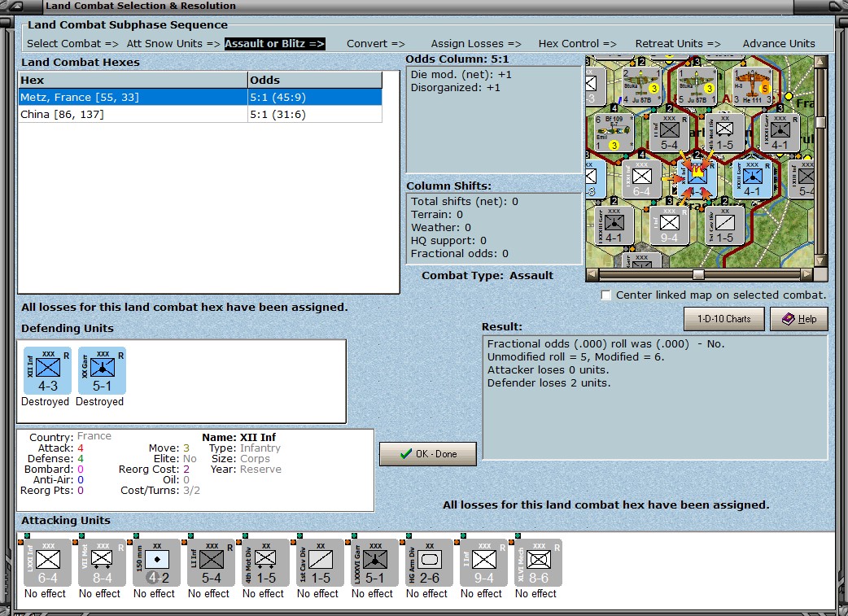
Task: Click the map scroll up arrow
Action: pos(820,61)
